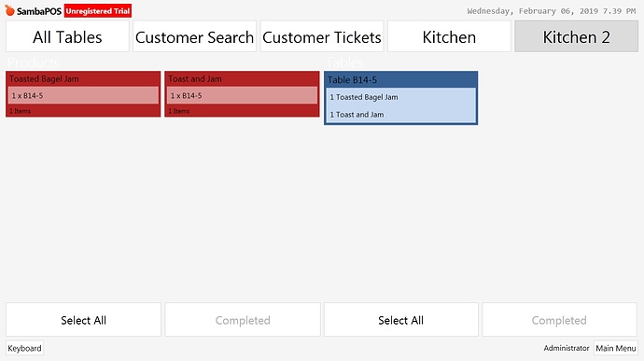Screen dimensions: 644x361
Task: Click Completed button under Tables
Action: (559, 320)
